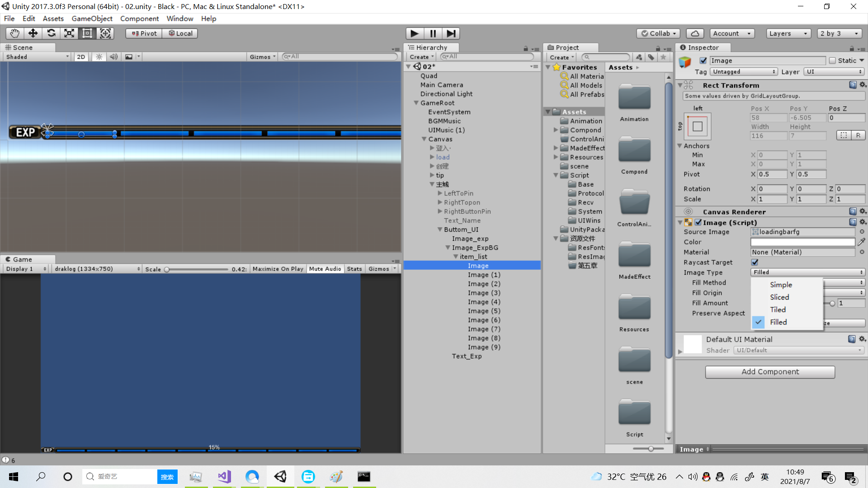Viewport: 868px width, 488px height.
Task: Select the Rect Transform tool
Action: pos(87,33)
